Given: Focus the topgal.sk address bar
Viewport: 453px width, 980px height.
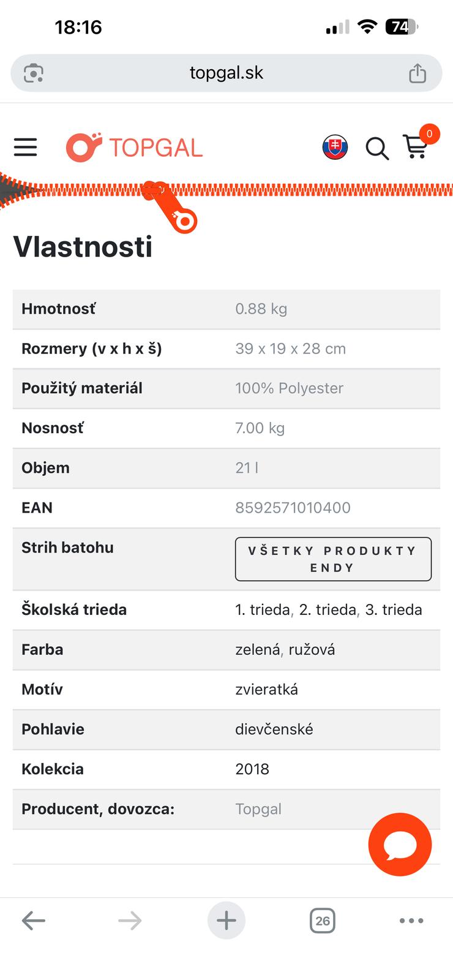Looking at the screenshot, I should (x=226, y=73).
